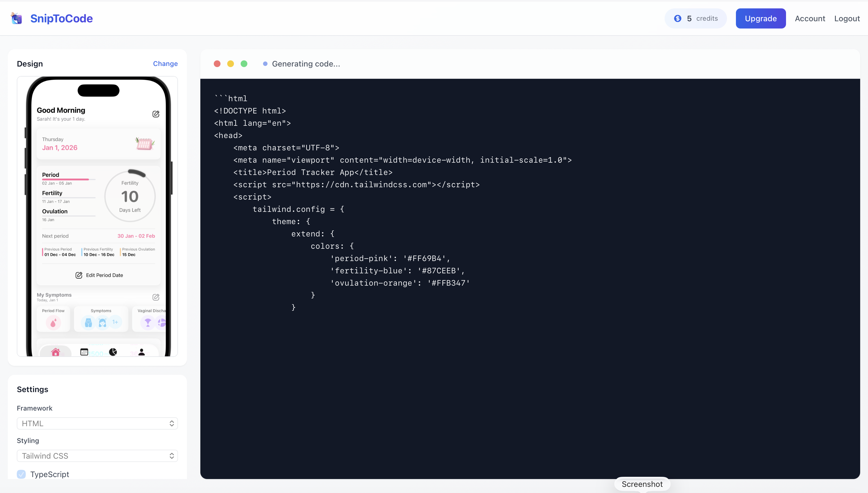Click Logout in the top navigation
The height and width of the screenshot is (493, 868).
(847, 18)
